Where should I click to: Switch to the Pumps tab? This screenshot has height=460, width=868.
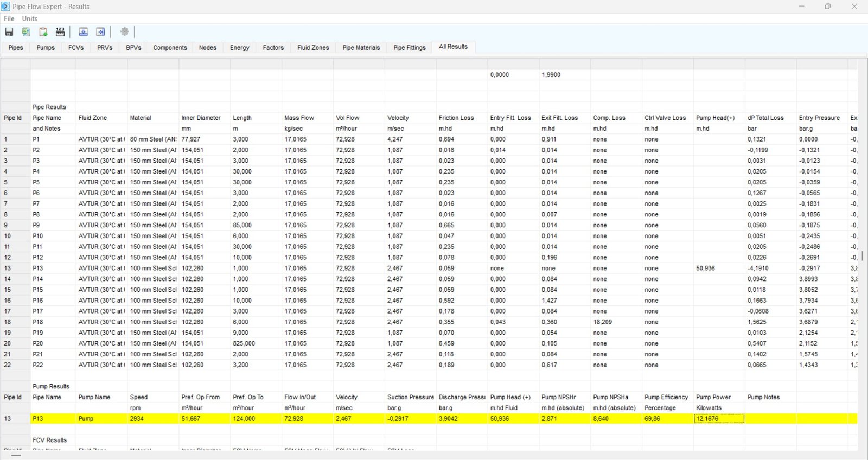[46, 48]
